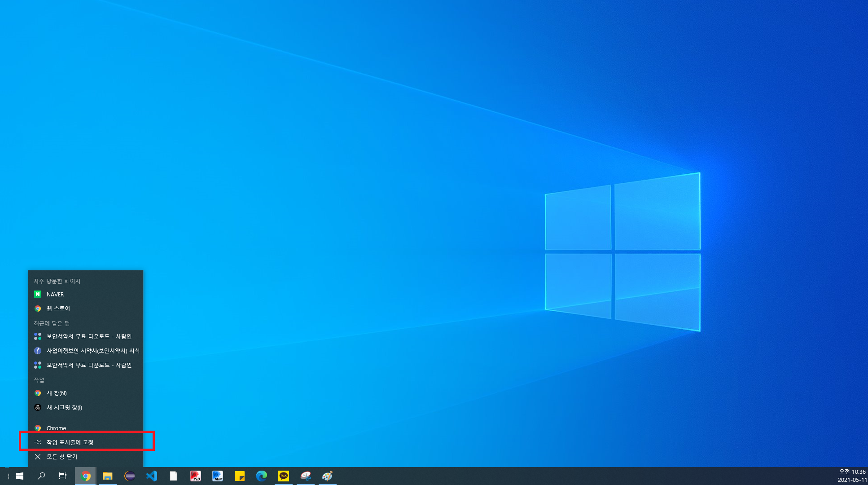
Task: Click 작업 표시줄에 고정 to pin Chrome
Action: (x=70, y=442)
